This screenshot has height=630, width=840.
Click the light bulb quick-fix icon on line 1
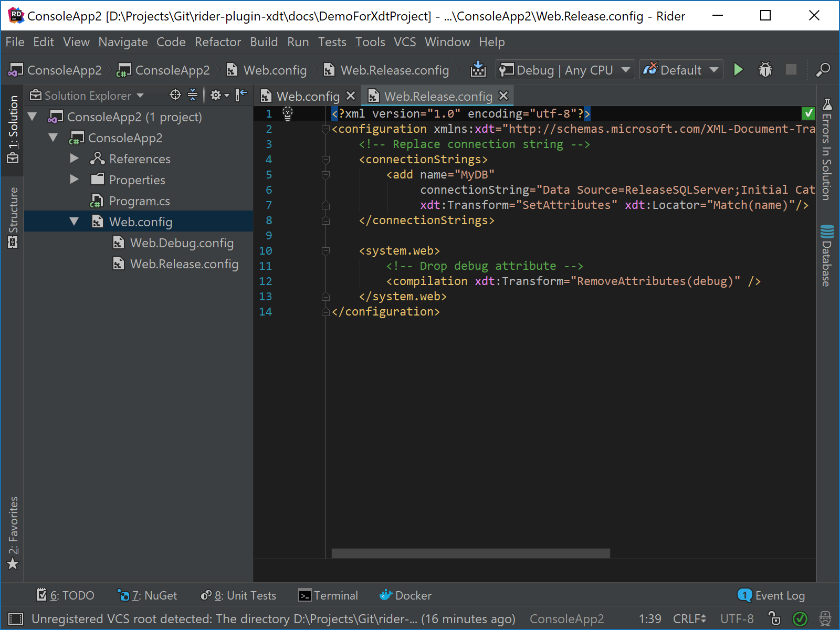coord(288,113)
